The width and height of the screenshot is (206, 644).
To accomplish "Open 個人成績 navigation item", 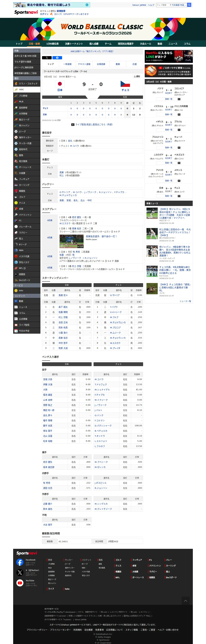I will pos(94,44).
